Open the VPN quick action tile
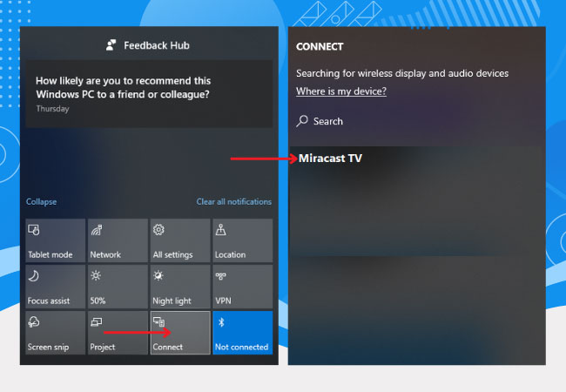This screenshot has width=566, height=392. point(243,287)
